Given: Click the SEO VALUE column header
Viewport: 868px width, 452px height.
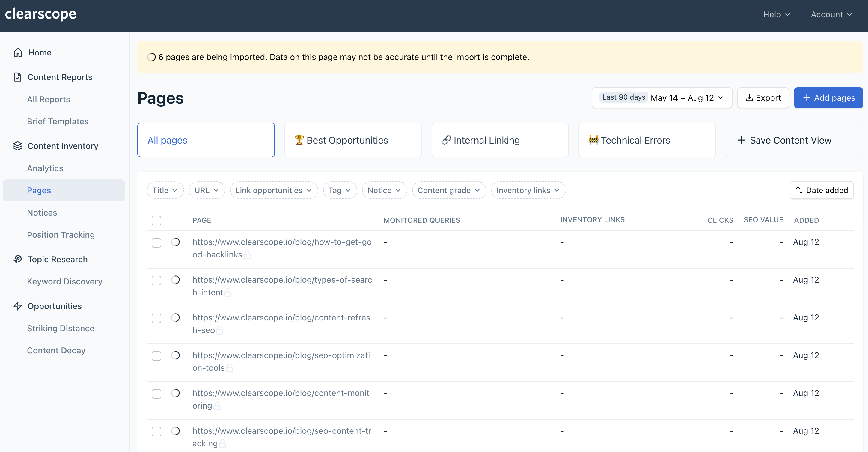Looking at the screenshot, I should coord(763,220).
